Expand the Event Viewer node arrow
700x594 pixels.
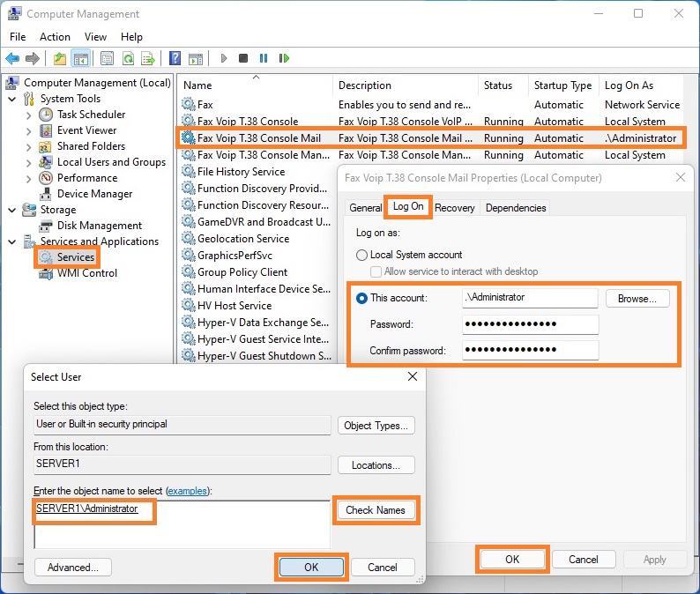[28, 131]
